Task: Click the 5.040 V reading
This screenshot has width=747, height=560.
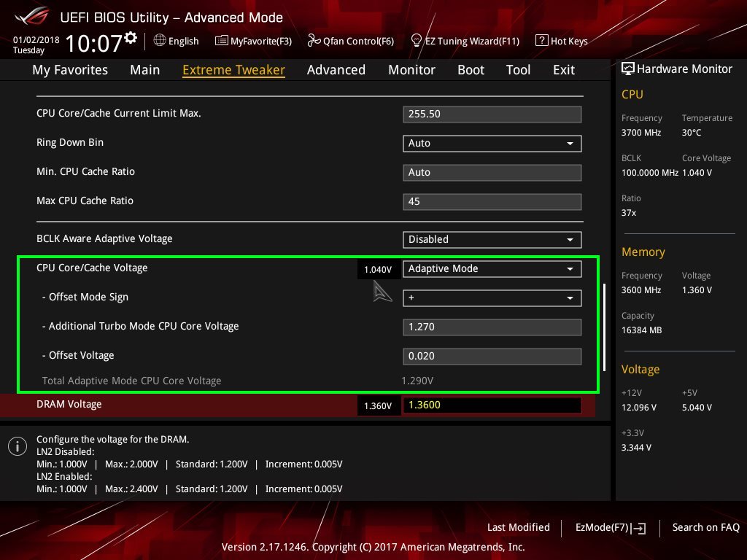Action: click(697, 408)
